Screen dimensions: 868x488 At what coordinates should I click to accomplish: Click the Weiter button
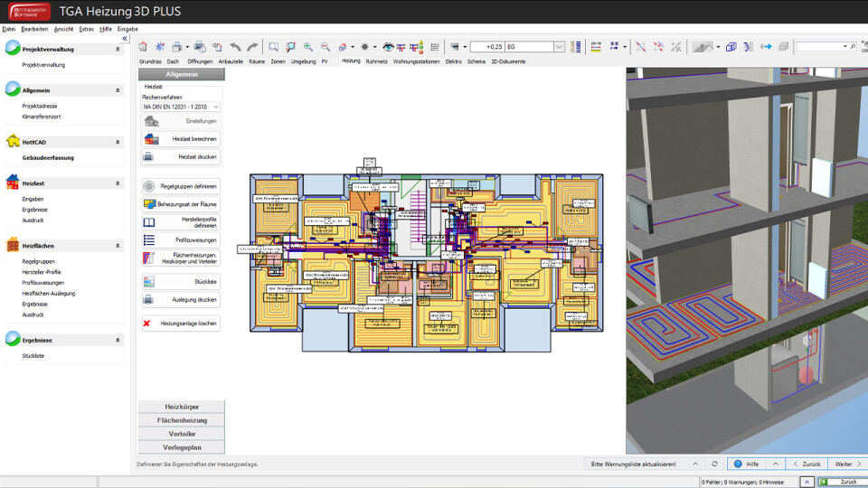click(843, 464)
